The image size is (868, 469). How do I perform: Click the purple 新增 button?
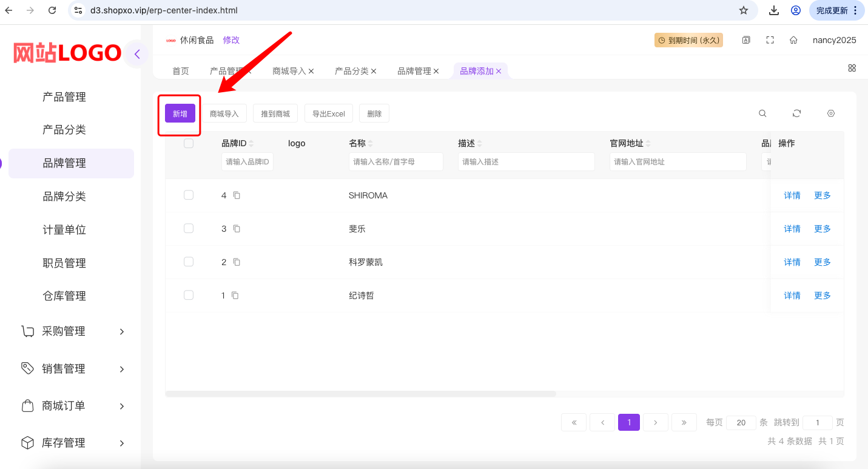click(x=180, y=113)
